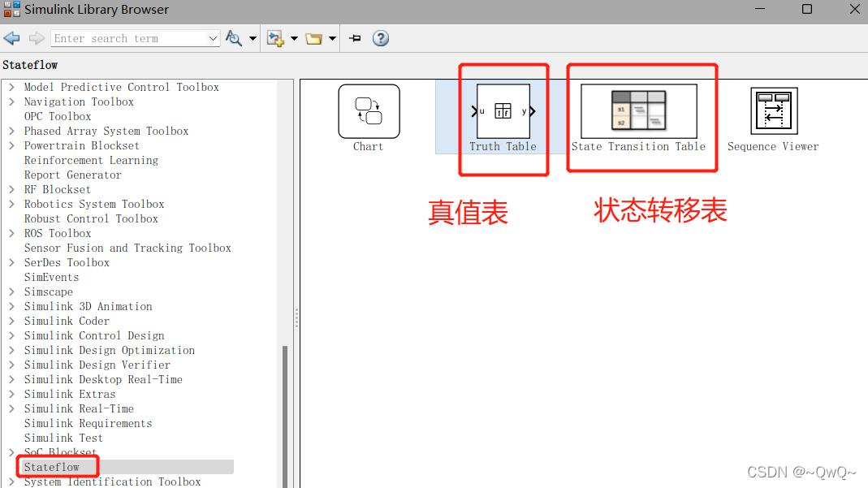Click the search binoculars icon
This screenshot has height=488, width=868.
point(234,38)
